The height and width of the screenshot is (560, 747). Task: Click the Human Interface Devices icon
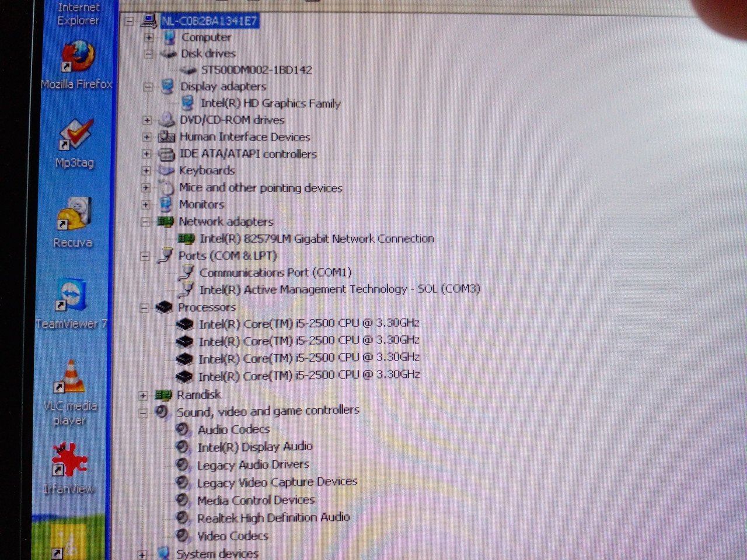[x=167, y=137]
